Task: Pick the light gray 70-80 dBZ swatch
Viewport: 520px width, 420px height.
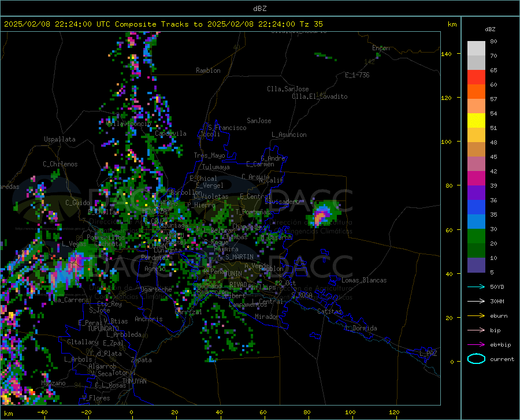Action: click(476, 49)
